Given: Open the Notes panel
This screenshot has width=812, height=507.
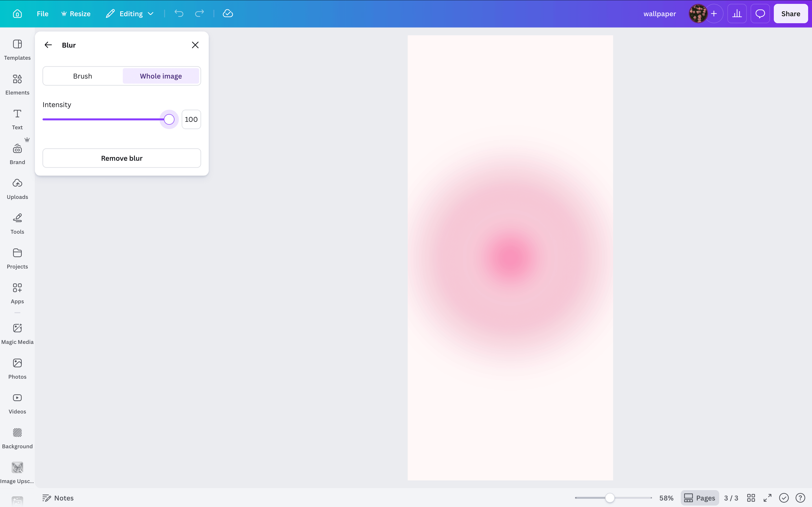Looking at the screenshot, I should (58, 498).
